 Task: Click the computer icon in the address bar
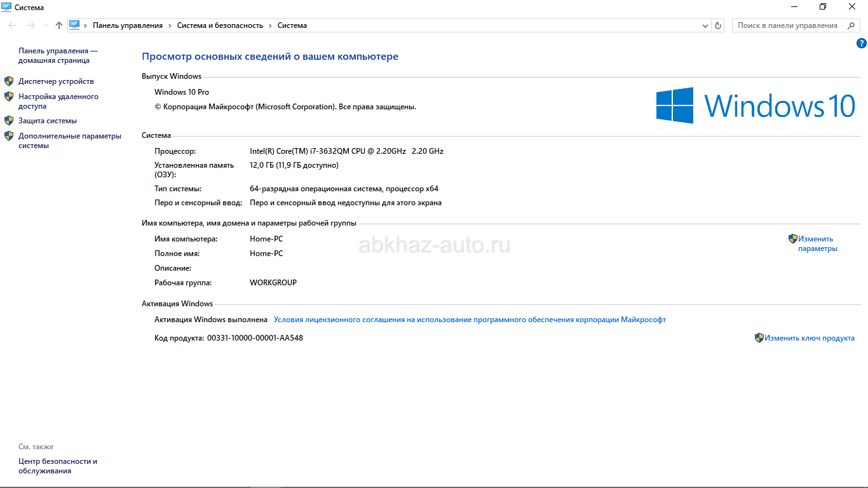coord(75,25)
